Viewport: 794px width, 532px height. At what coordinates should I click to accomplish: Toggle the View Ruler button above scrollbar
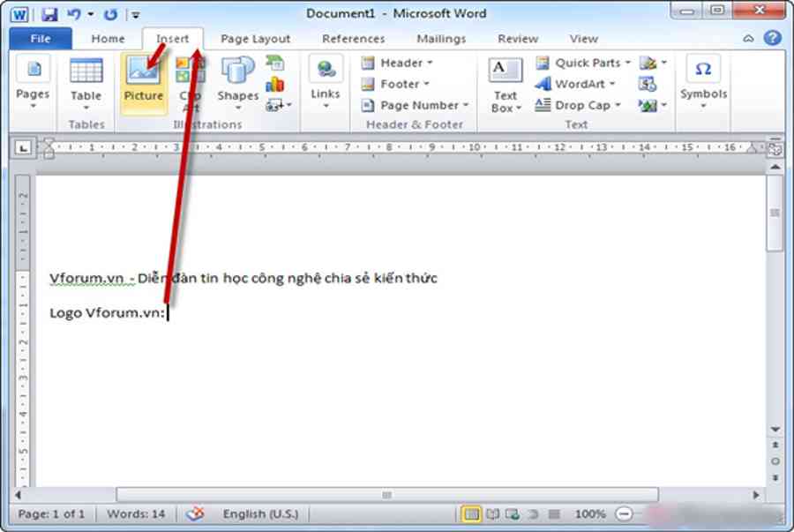(x=775, y=148)
